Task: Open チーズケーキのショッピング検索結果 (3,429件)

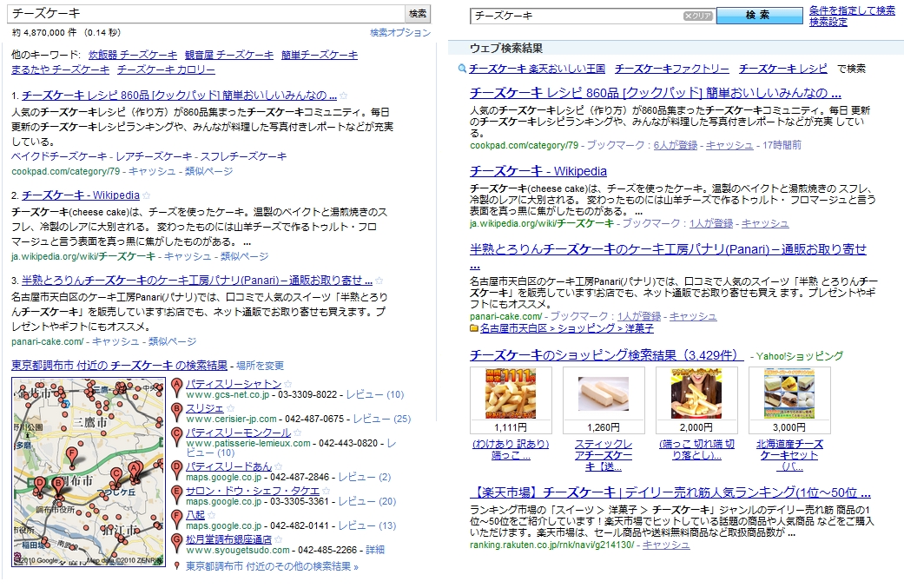Action: click(606, 356)
